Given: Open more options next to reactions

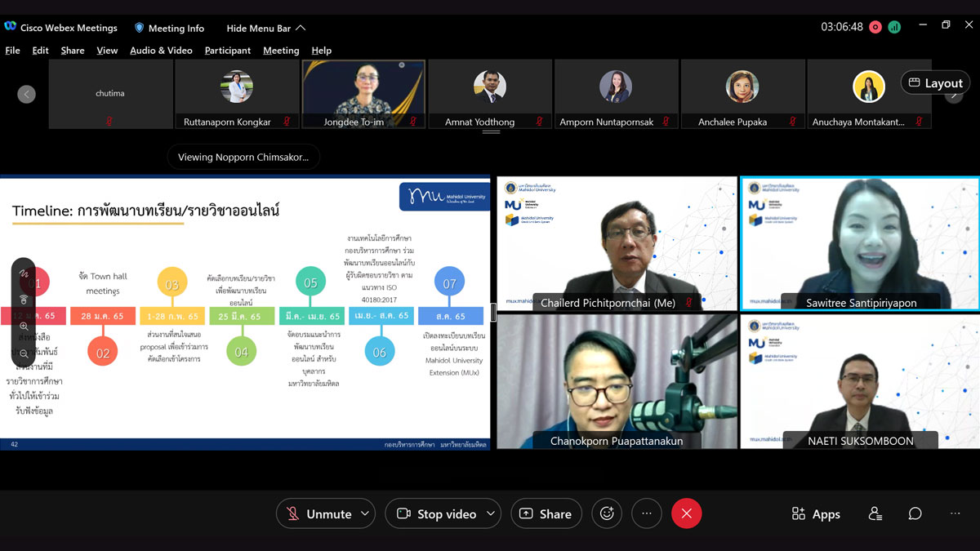Looking at the screenshot, I should pos(646,513).
